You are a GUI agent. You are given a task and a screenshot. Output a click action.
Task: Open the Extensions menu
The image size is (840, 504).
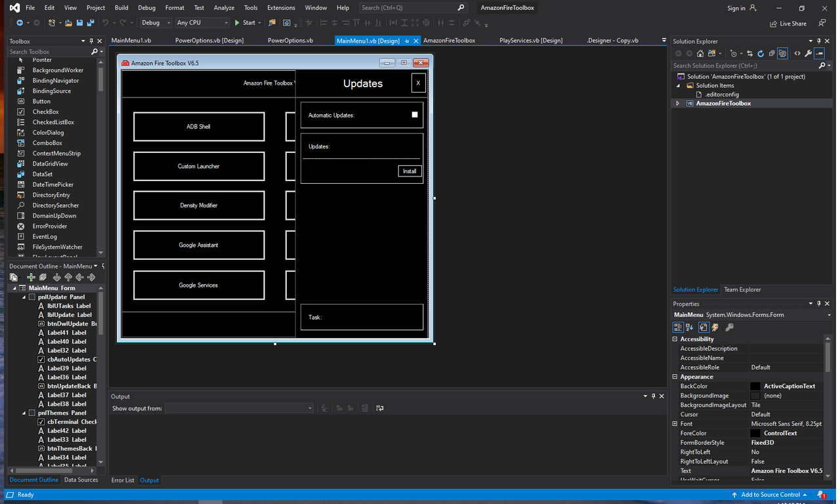[281, 7]
